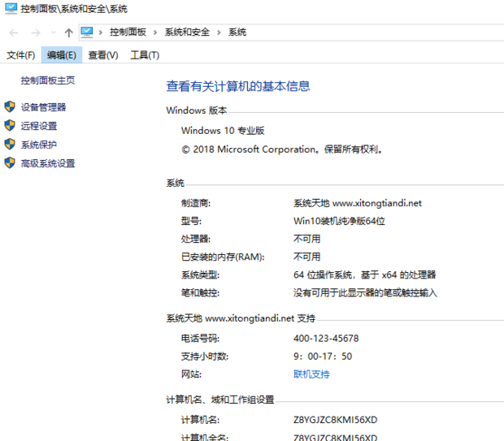Viewport: 504px width, 441px height.
Task: Click the 处理器: label
Action: (196, 239)
